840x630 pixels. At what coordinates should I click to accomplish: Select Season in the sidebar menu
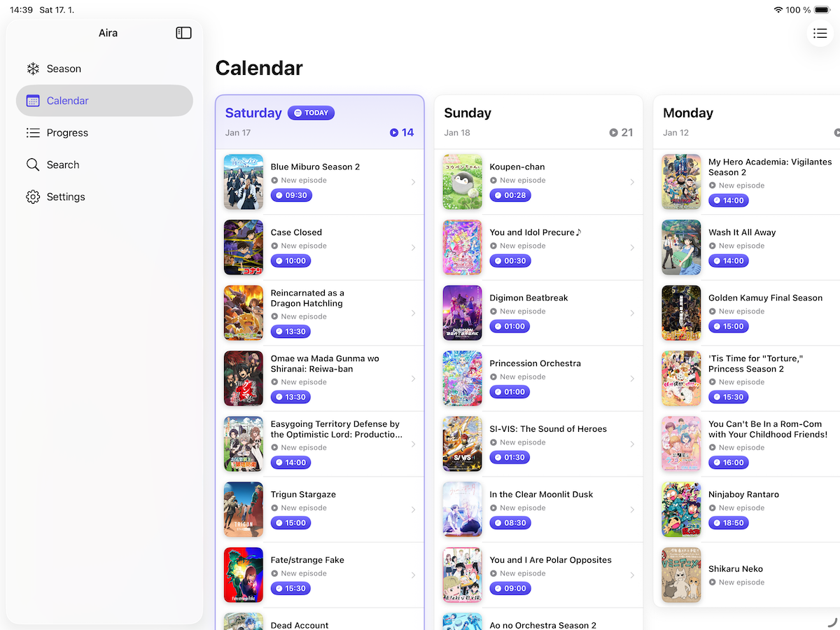tap(64, 68)
